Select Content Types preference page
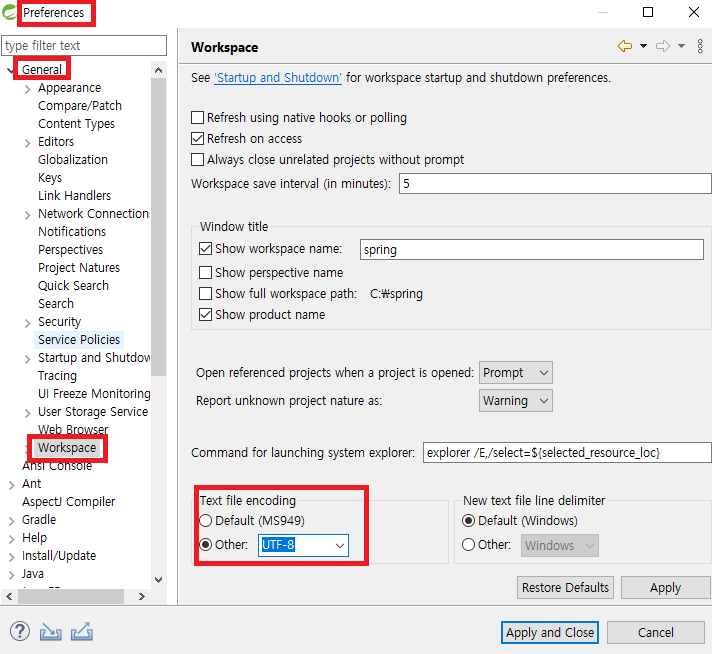The image size is (712, 654). coord(76,124)
